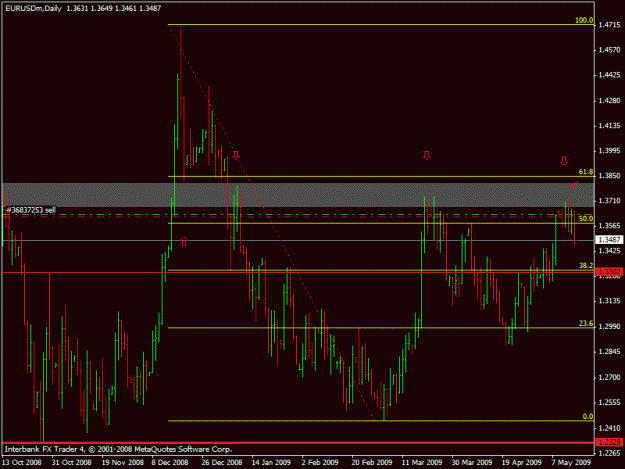Select the red up arrow near December 2008 breakout
The image size is (625, 469).
(184, 241)
